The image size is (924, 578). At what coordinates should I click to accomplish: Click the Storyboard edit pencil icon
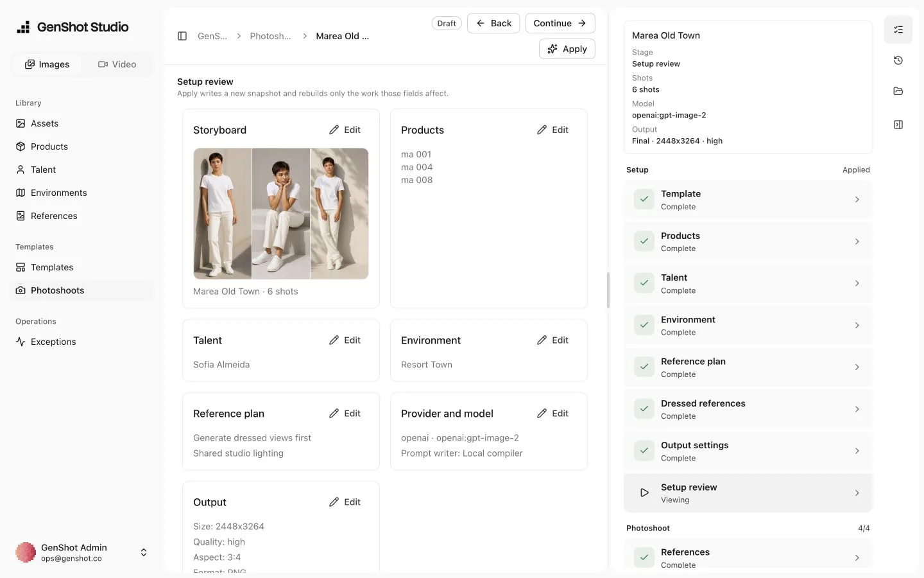[x=334, y=130]
